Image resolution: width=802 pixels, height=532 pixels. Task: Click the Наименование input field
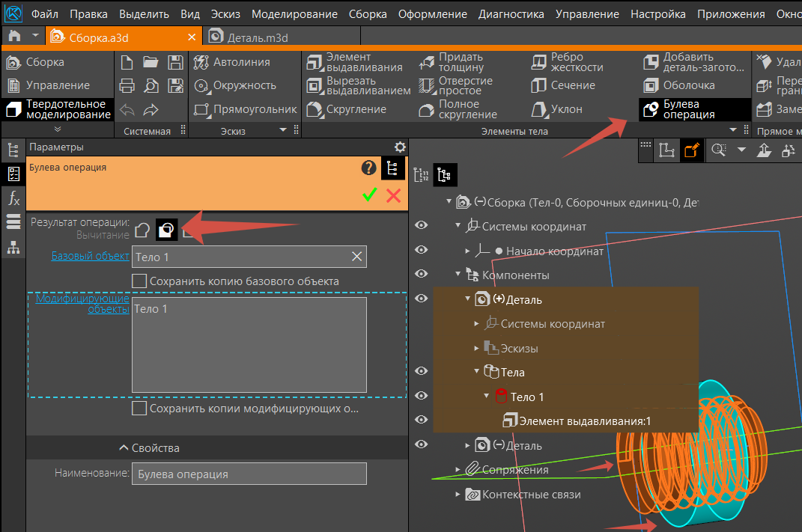pos(249,474)
